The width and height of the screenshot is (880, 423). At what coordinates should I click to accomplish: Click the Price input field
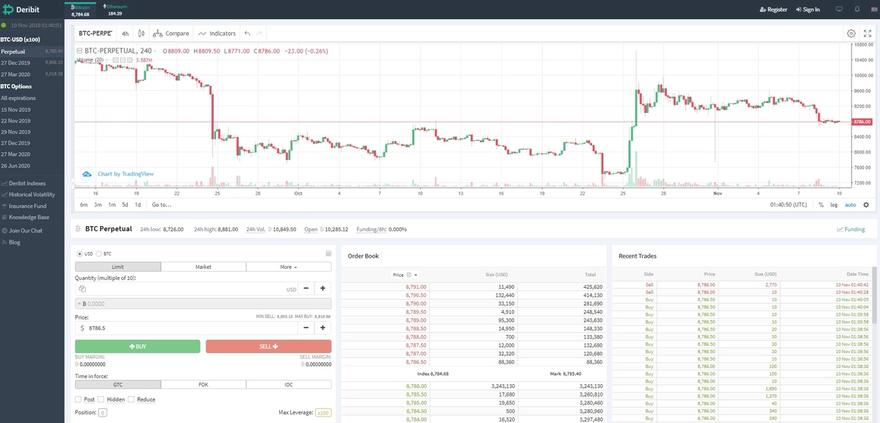coord(186,328)
